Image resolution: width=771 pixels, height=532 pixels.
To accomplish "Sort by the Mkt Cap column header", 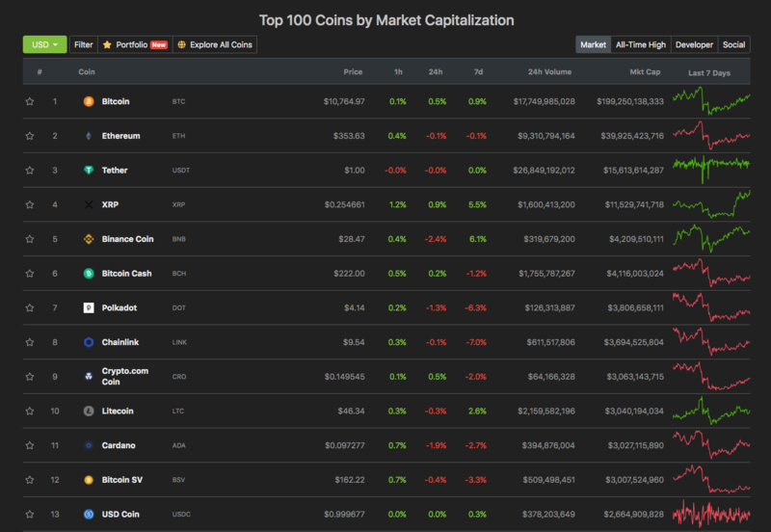I will [x=645, y=71].
